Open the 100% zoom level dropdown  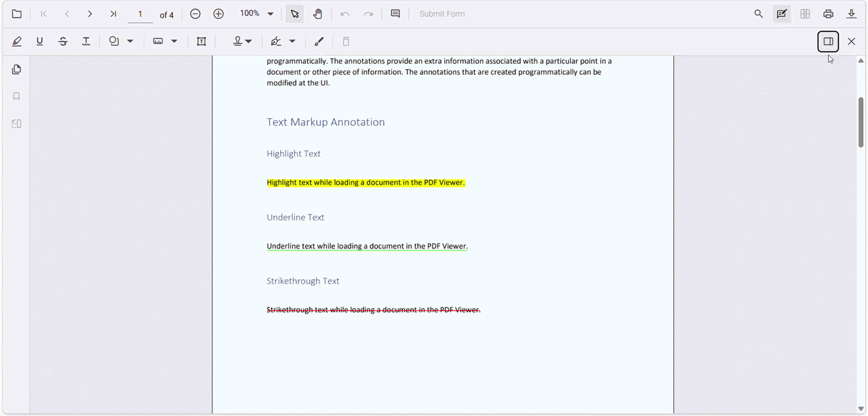tap(256, 14)
